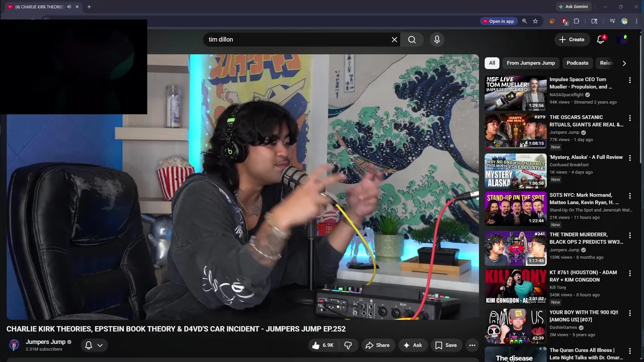Open options for 'Mystery, Alaska' video
The image size is (644, 362).
(629, 158)
